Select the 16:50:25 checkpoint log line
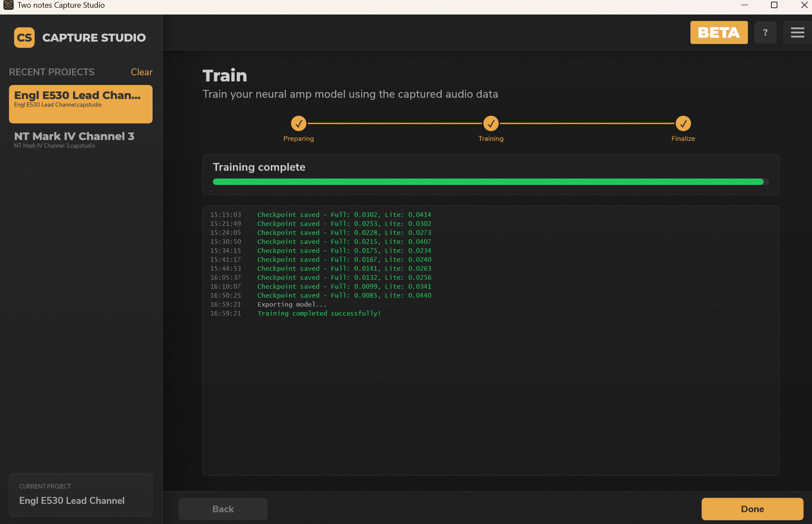 click(x=321, y=296)
